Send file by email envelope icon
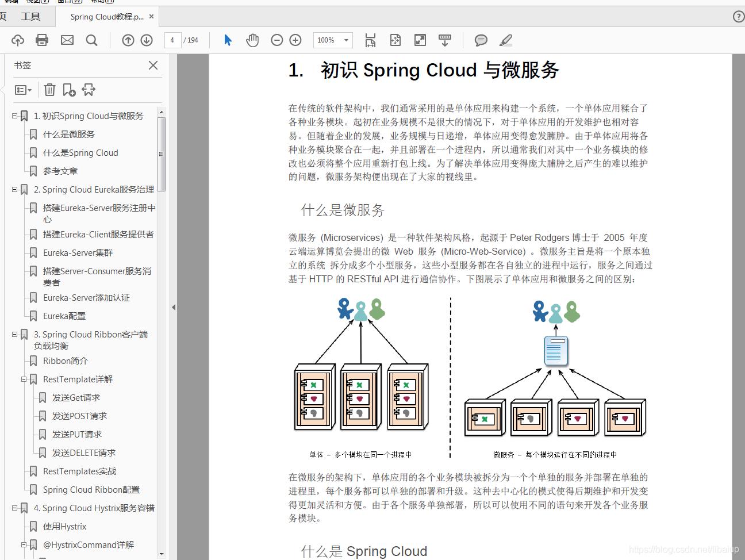 click(x=67, y=40)
